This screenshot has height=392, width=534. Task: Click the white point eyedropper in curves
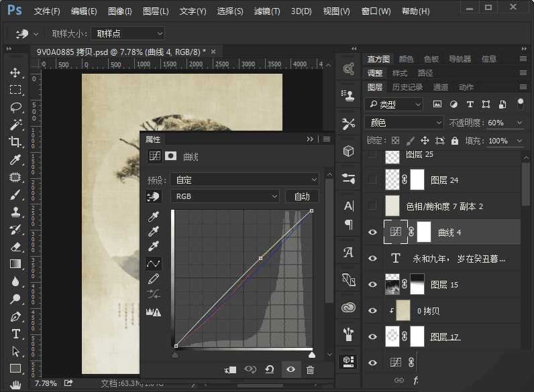point(154,246)
